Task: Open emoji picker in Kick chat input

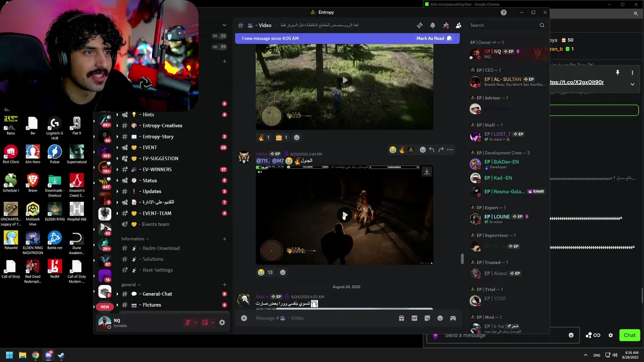Action: point(571,335)
